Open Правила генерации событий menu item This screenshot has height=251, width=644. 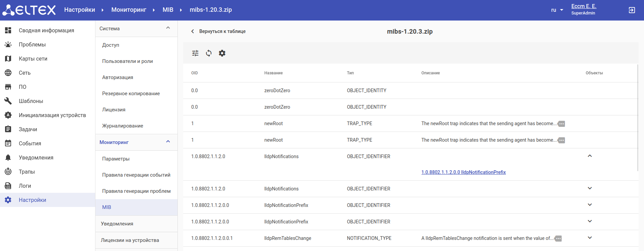coord(136,175)
